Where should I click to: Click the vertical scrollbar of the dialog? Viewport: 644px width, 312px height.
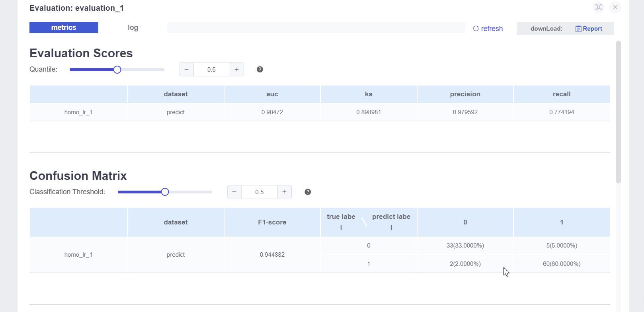coord(619,112)
